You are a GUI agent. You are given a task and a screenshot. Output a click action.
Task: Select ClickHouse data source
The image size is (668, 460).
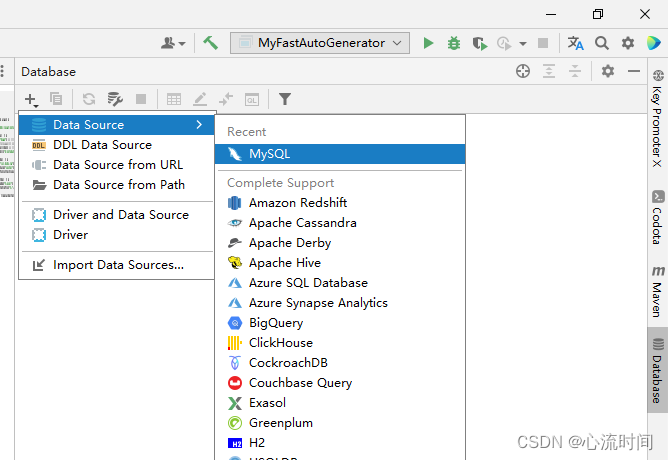pyautogui.click(x=340, y=343)
